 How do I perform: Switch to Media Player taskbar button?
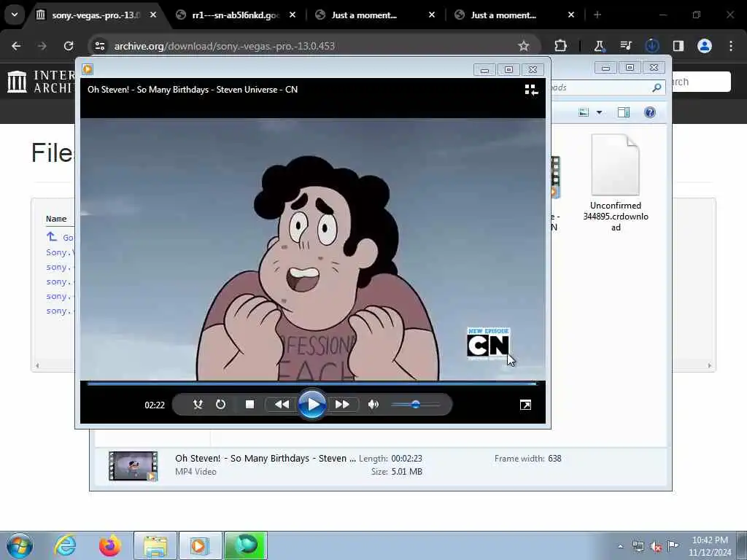point(200,545)
